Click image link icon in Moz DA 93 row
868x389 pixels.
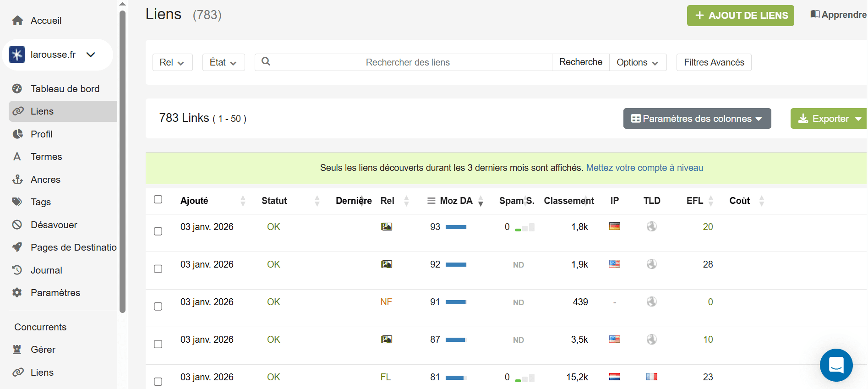click(387, 227)
